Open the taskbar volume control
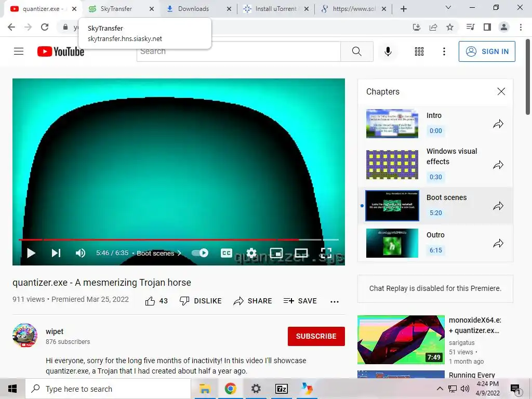This screenshot has width=532, height=399. [x=465, y=389]
